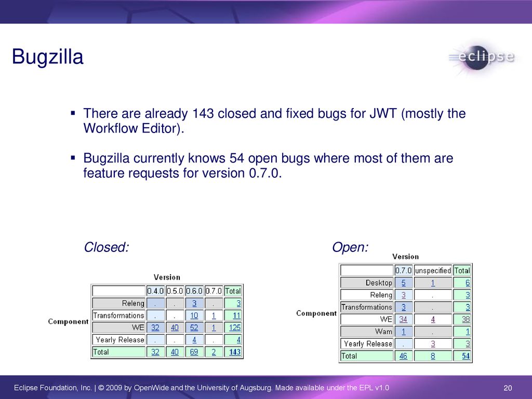The width and height of the screenshot is (532, 399).
Task: Open the Open table Releng 0.7.0 link 3
Action: point(403,295)
